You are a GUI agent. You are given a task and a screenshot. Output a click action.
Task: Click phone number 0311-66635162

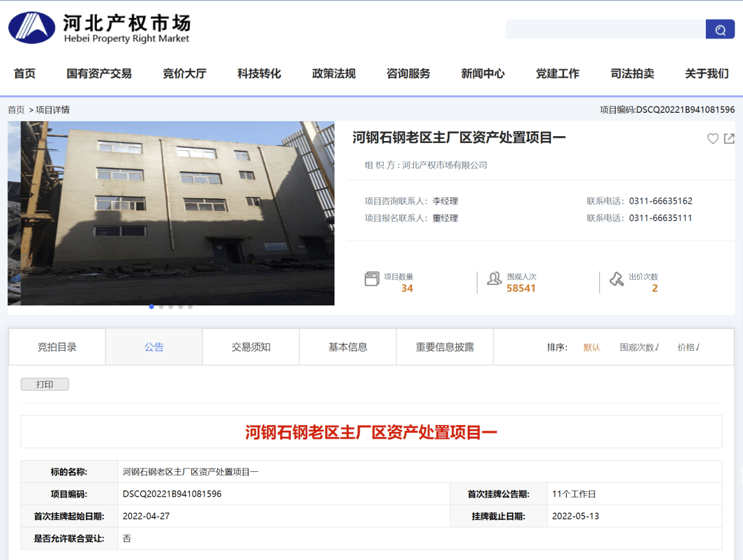pyautogui.click(x=660, y=201)
